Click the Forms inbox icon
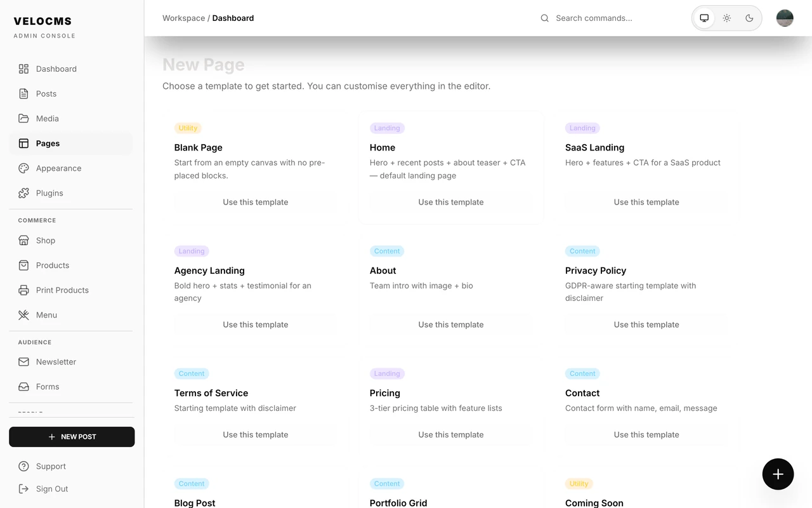The width and height of the screenshot is (812, 508). [x=23, y=387]
